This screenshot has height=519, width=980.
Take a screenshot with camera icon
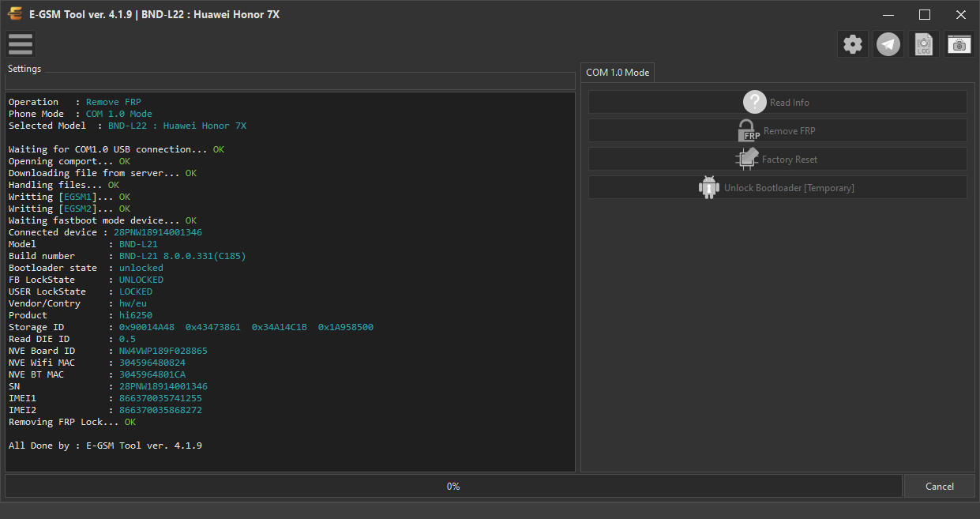pyautogui.click(x=959, y=44)
